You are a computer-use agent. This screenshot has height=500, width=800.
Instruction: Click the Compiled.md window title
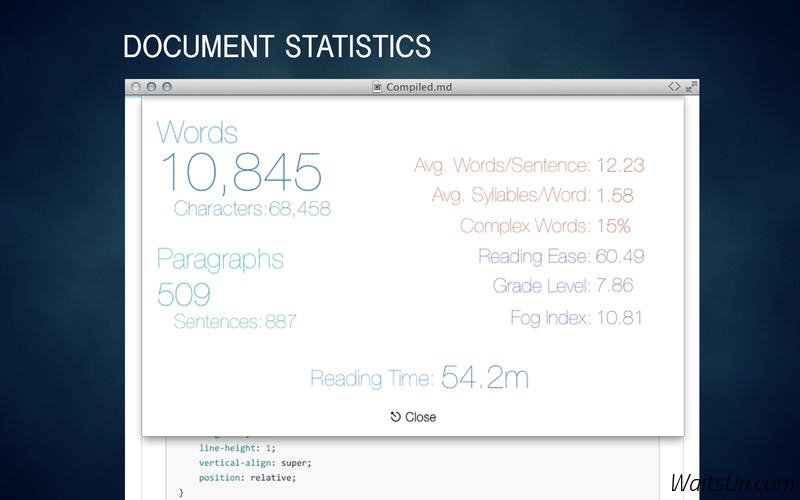click(419, 87)
